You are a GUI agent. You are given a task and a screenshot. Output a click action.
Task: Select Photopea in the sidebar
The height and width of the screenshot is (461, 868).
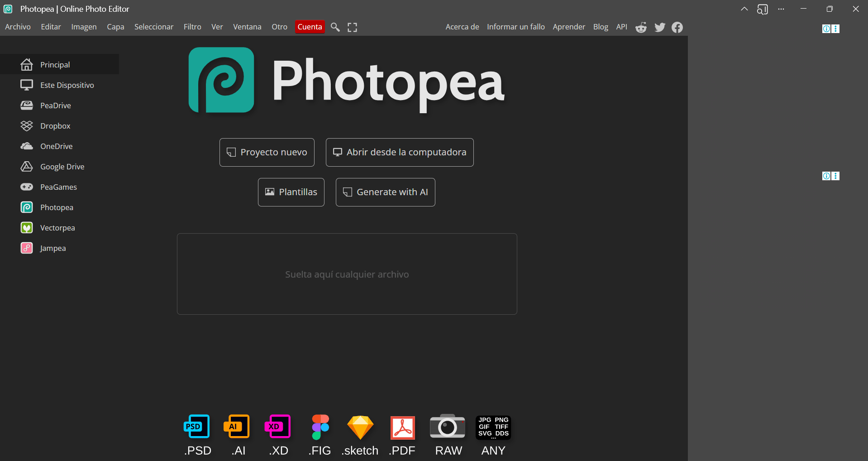(x=59, y=207)
